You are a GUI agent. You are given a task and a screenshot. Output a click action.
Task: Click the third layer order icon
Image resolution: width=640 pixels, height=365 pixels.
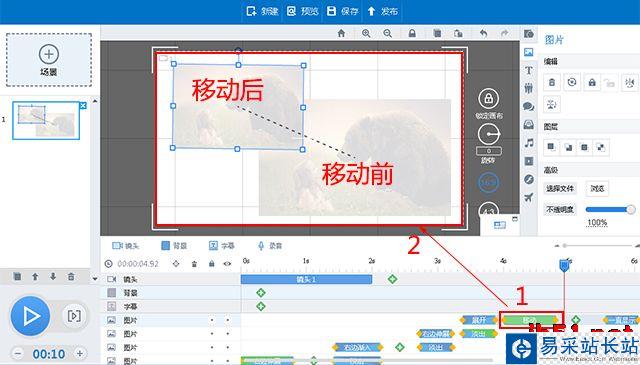(x=584, y=147)
